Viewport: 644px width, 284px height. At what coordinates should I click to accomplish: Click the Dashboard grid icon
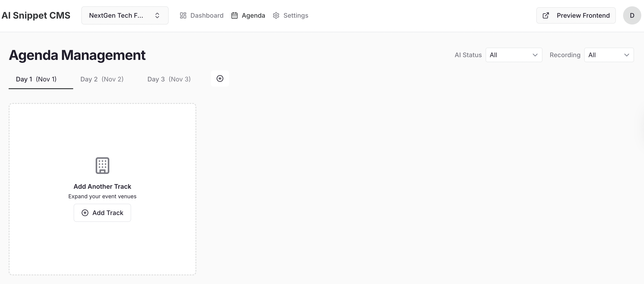(x=183, y=15)
